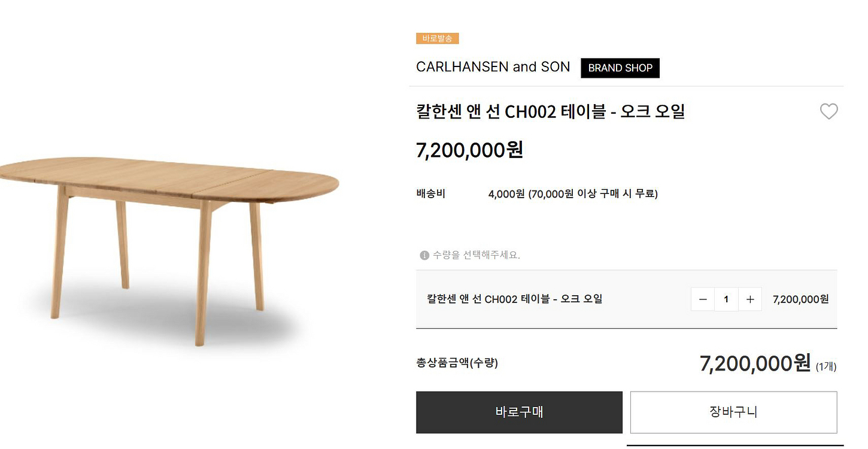Screen dimensions: 868x449
Task: Click the (1개) item count text
Action: pyautogui.click(x=826, y=366)
